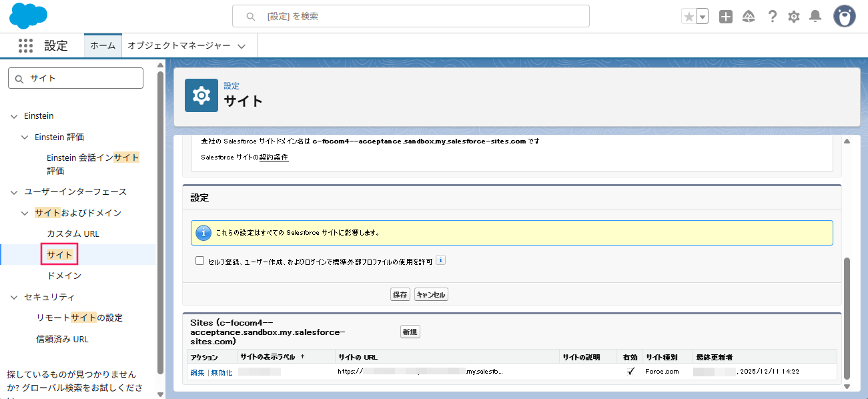Open the user profile avatar
868x399 pixels.
pyautogui.click(x=844, y=16)
